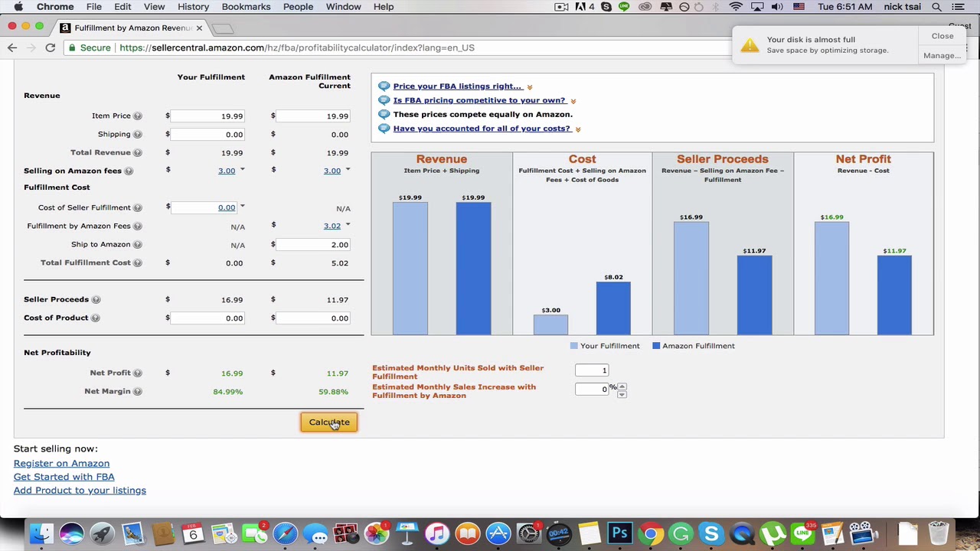Image resolution: width=980 pixels, height=551 pixels.
Task: Go back with the browser back arrow
Action: [12, 47]
